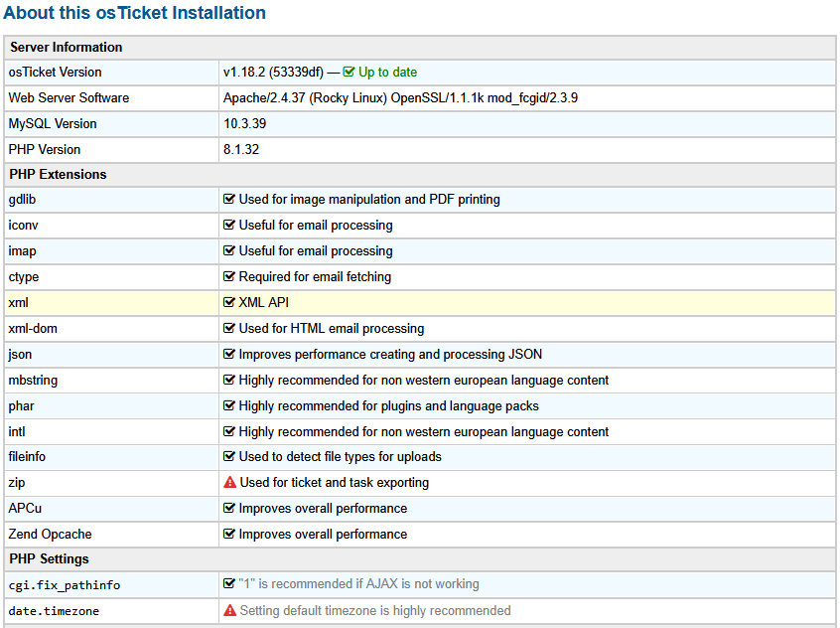This screenshot has width=840, height=628.
Task: Select the "PHP Version" label
Action: 45,149
